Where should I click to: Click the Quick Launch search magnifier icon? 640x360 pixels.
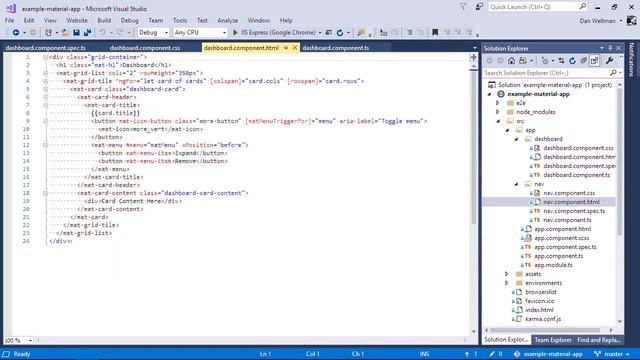tap(582, 7)
